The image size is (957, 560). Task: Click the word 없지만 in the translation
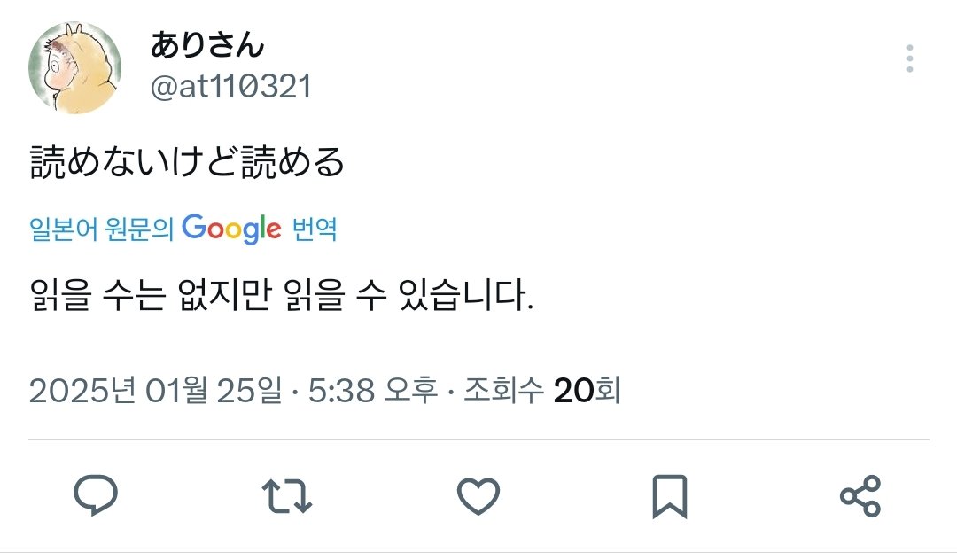[x=224, y=295]
